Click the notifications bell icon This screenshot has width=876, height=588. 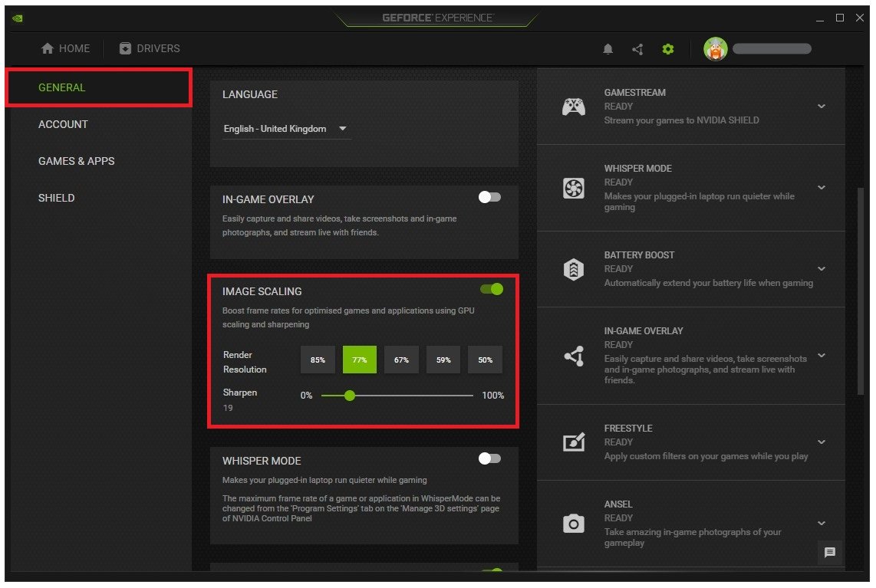[x=608, y=49]
